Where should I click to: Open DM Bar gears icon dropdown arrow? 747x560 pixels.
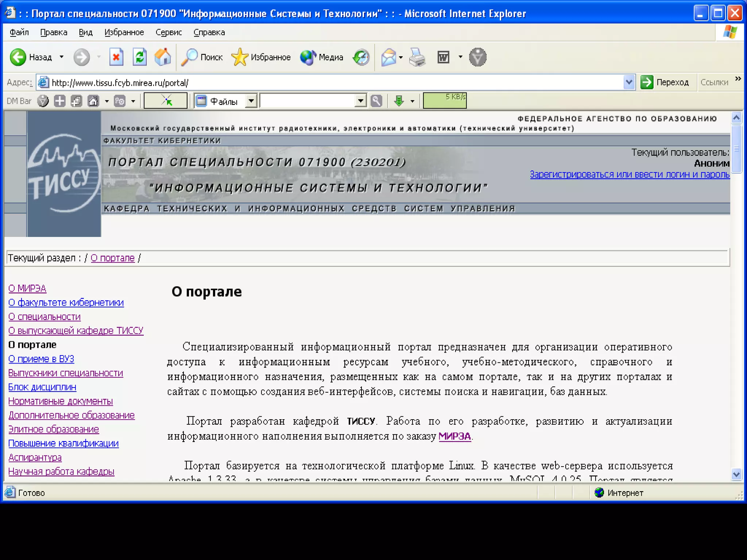(x=133, y=101)
